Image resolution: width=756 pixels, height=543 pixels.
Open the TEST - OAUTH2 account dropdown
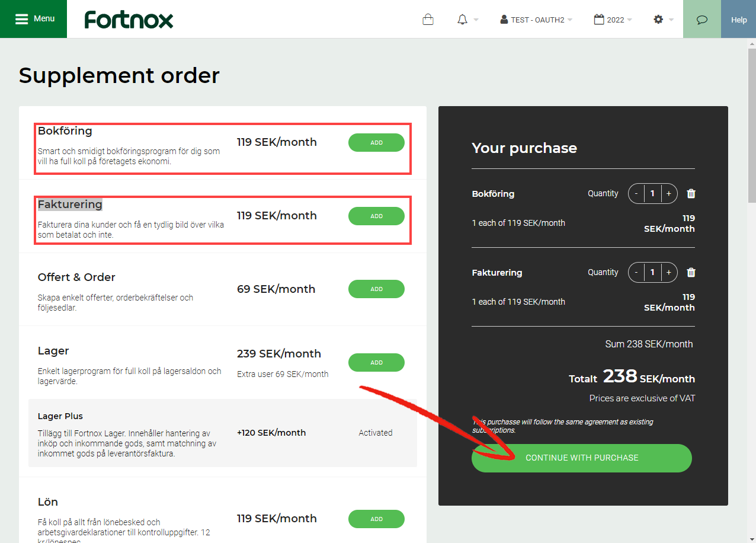(x=535, y=19)
